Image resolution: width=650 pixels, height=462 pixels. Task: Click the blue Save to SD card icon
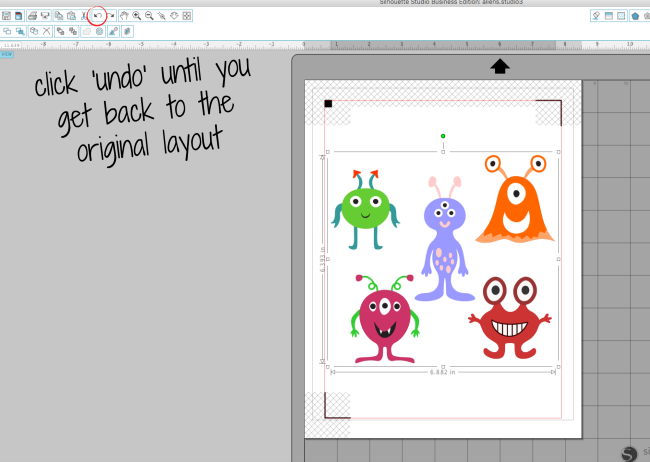coord(18,16)
